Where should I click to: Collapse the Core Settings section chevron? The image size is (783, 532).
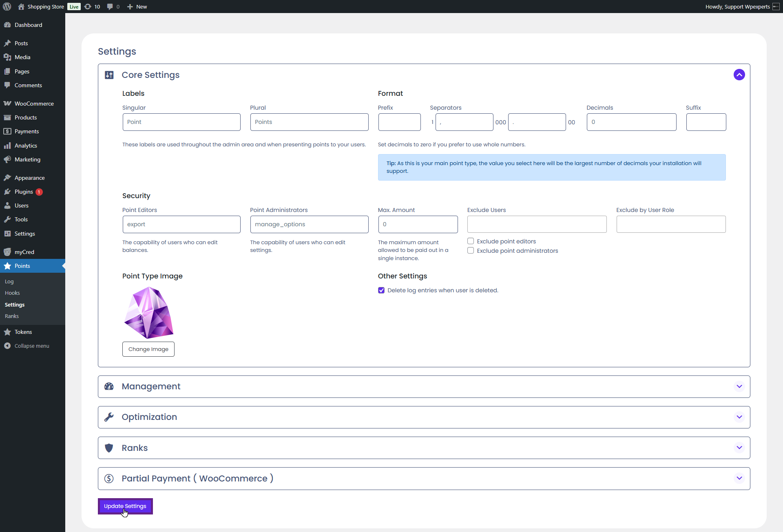click(739, 75)
